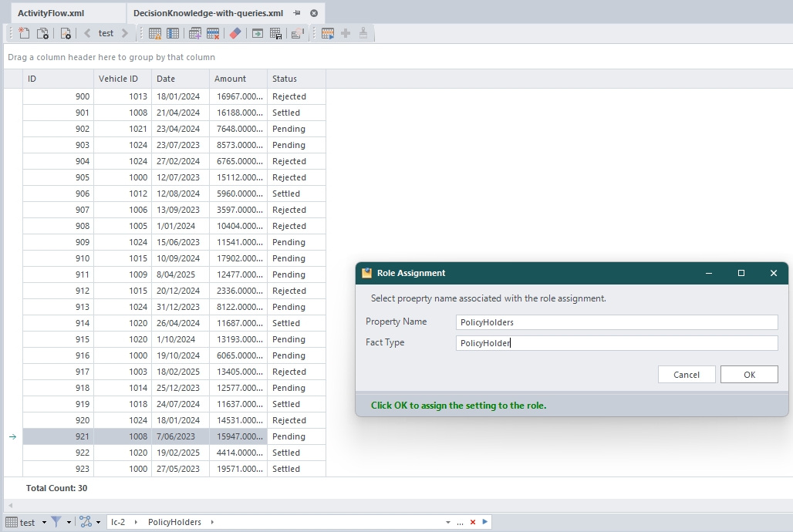Click the form role assignment icon

298,33
